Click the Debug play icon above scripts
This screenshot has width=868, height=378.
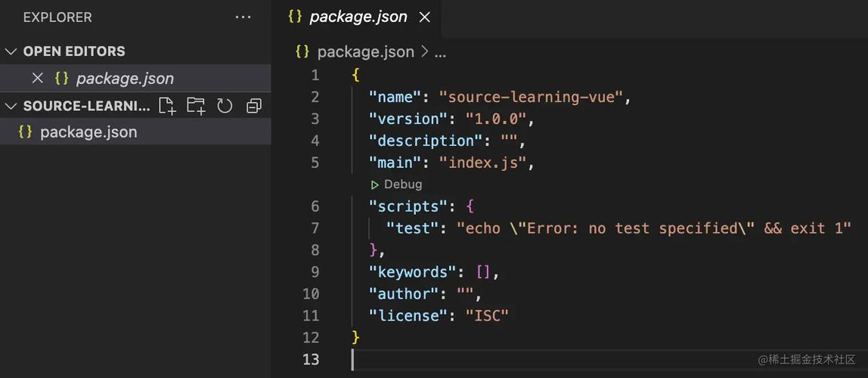pos(374,184)
